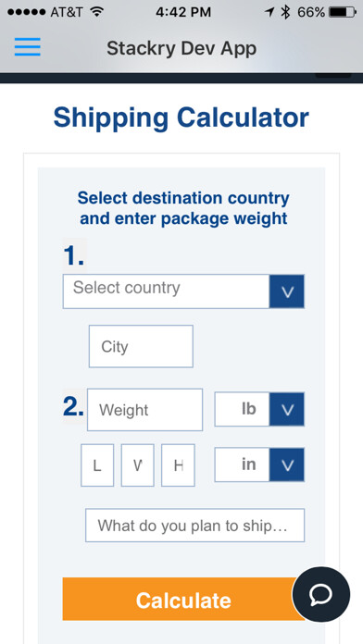Select the H height field
The image size is (363, 644).
(178, 465)
